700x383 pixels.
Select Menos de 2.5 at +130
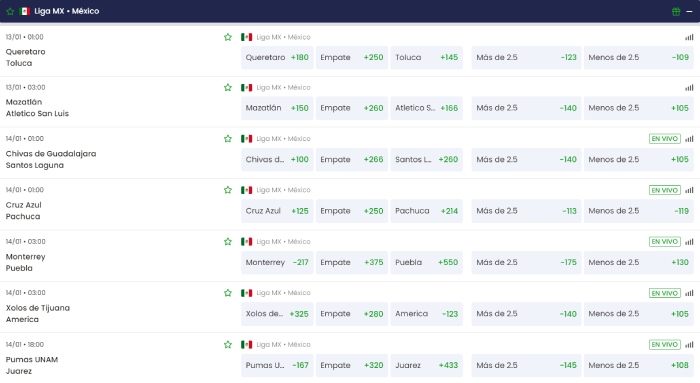639,262
